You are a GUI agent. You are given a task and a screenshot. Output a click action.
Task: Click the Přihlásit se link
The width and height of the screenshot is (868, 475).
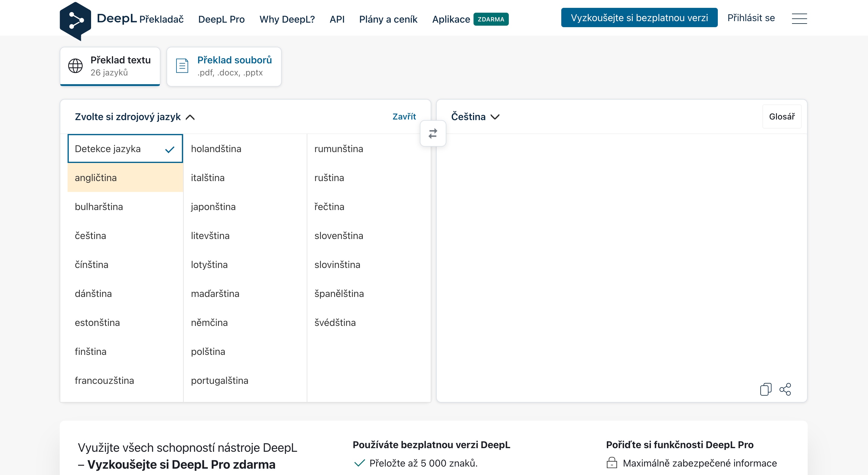pyautogui.click(x=751, y=18)
